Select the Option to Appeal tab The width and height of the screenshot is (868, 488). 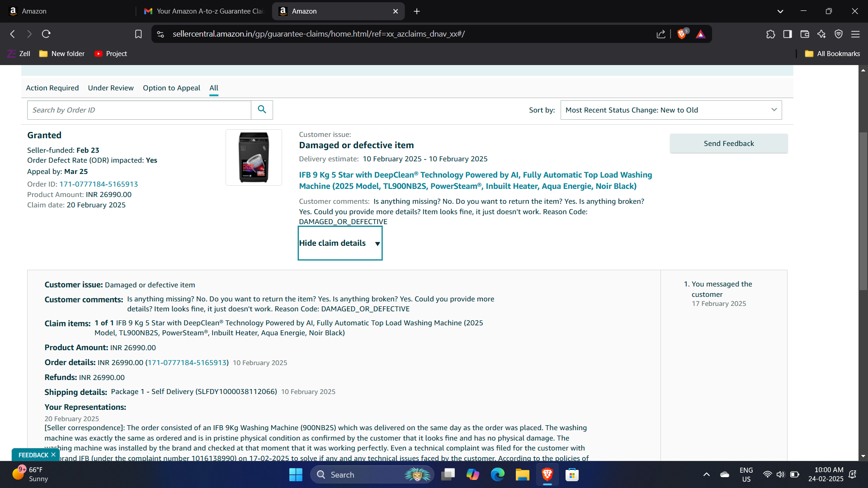pyautogui.click(x=171, y=88)
